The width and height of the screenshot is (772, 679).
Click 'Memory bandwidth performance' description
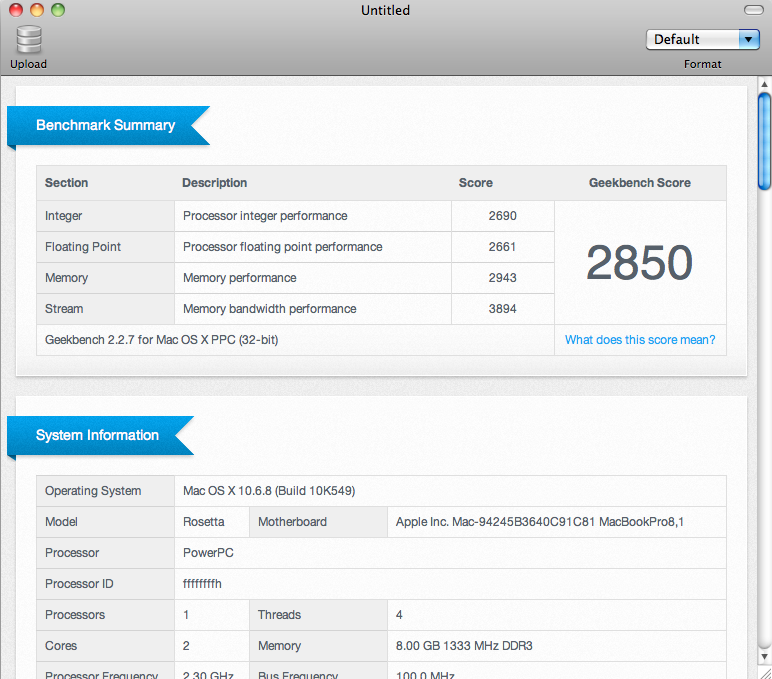[x=269, y=309]
